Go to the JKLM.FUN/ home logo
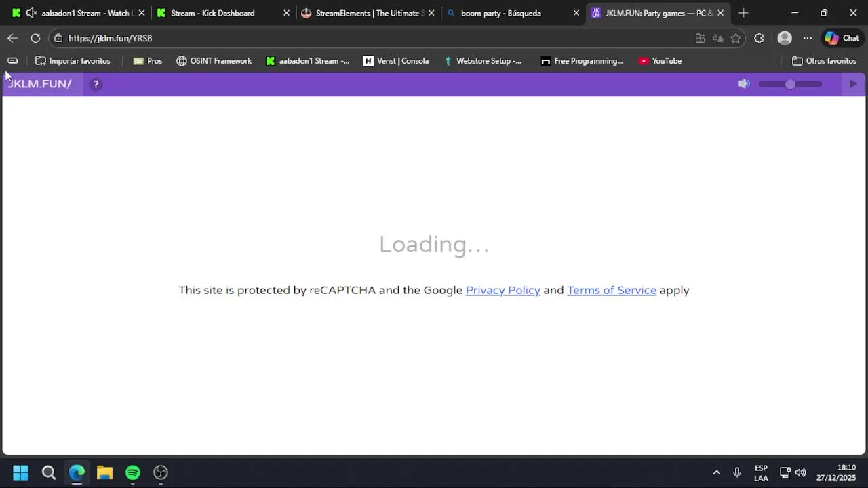Image resolution: width=868 pixels, height=488 pixels. [x=39, y=84]
